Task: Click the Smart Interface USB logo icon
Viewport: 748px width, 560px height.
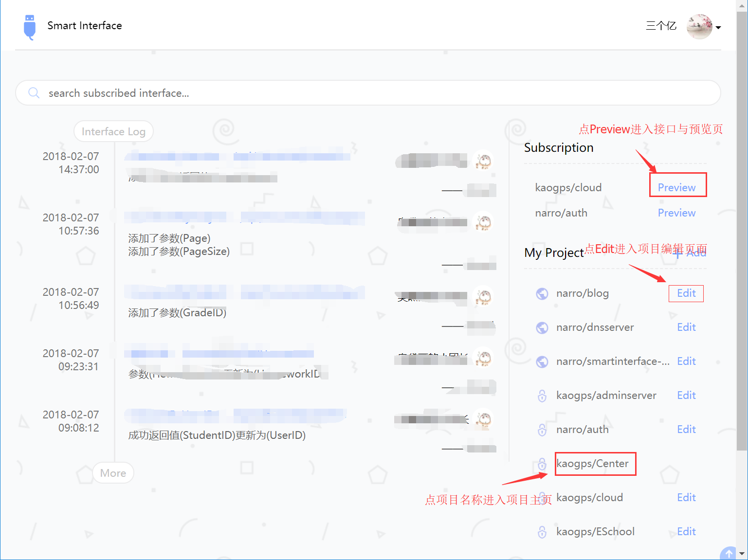Action: 30,27
